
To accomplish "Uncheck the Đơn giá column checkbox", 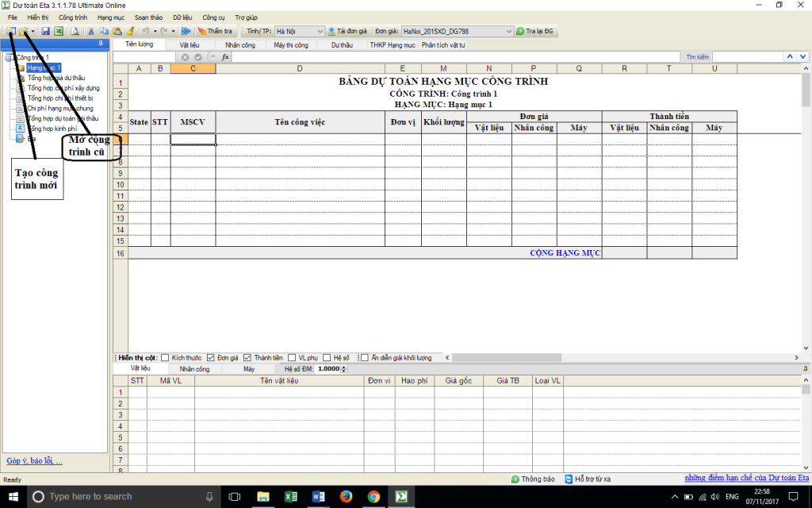I will click(211, 357).
